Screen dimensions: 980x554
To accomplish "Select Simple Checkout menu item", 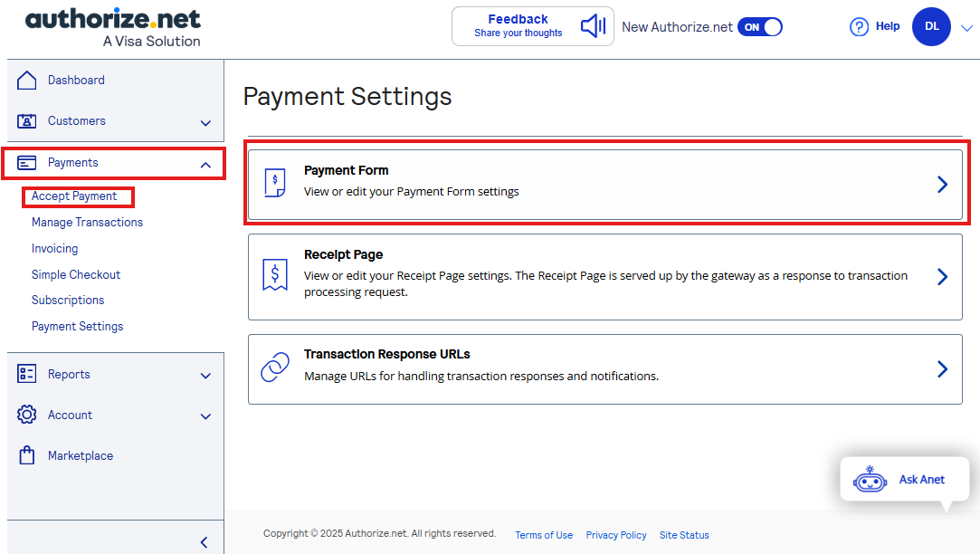I will point(76,275).
